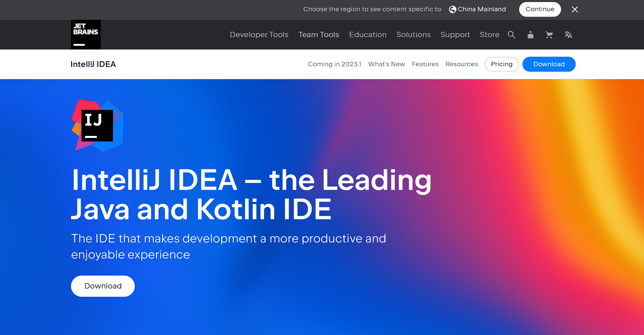Open the Store menu

(489, 34)
